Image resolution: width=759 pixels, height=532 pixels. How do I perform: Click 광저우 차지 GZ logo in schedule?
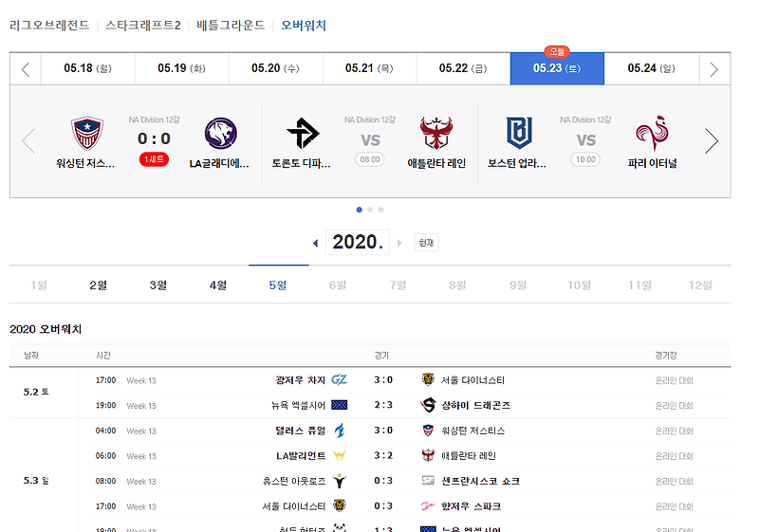[340, 379]
